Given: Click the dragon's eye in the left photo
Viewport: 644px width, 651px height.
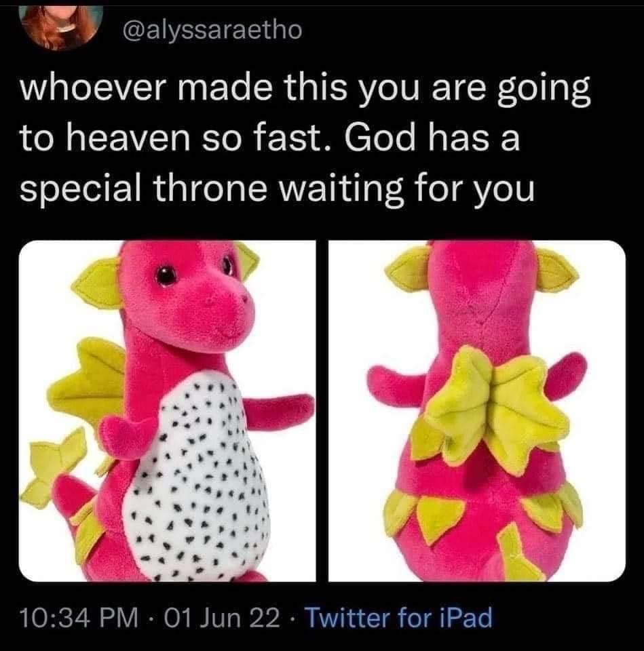Looking at the screenshot, I should click(x=166, y=275).
